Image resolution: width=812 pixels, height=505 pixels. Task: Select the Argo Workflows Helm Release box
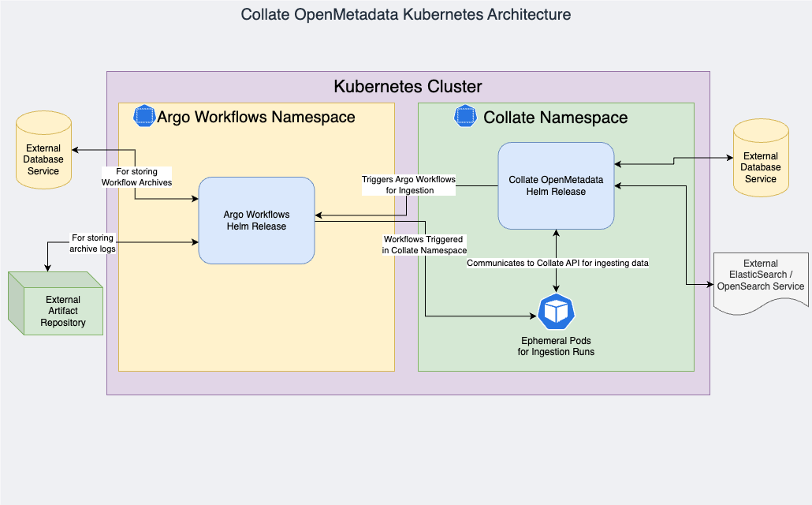pos(256,220)
